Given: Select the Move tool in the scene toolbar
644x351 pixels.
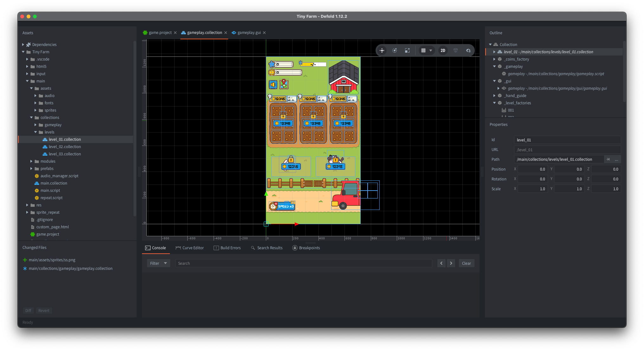Looking at the screenshot, I should click(382, 50).
